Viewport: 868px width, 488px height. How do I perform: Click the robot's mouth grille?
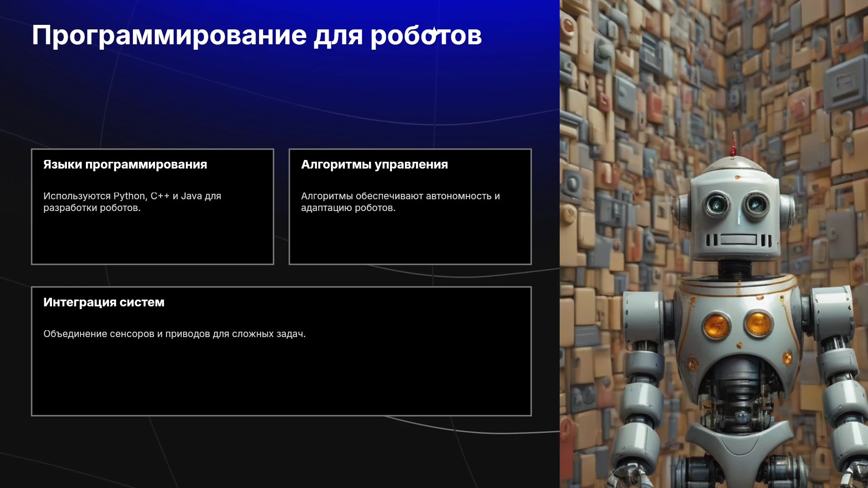[739, 239]
